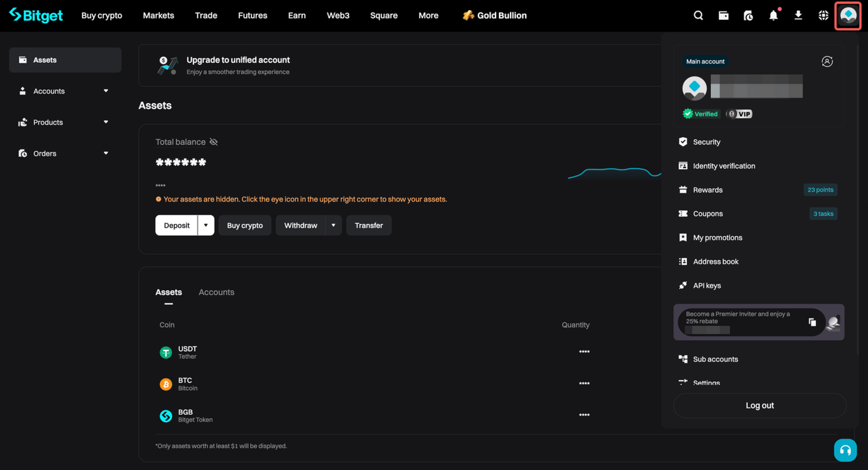The height and width of the screenshot is (470, 868).
Task: Open the Deposit dropdown arrow
Action: [206, 225]
